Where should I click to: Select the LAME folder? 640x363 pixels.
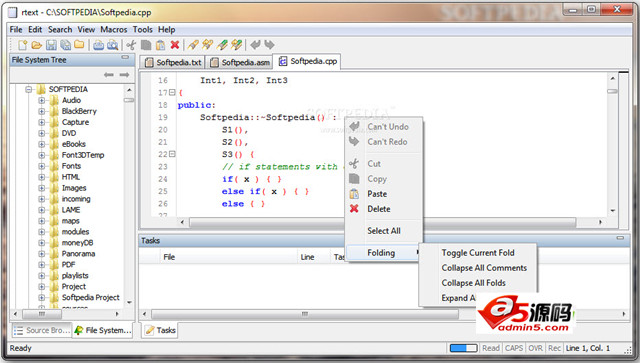coord(71,210)
